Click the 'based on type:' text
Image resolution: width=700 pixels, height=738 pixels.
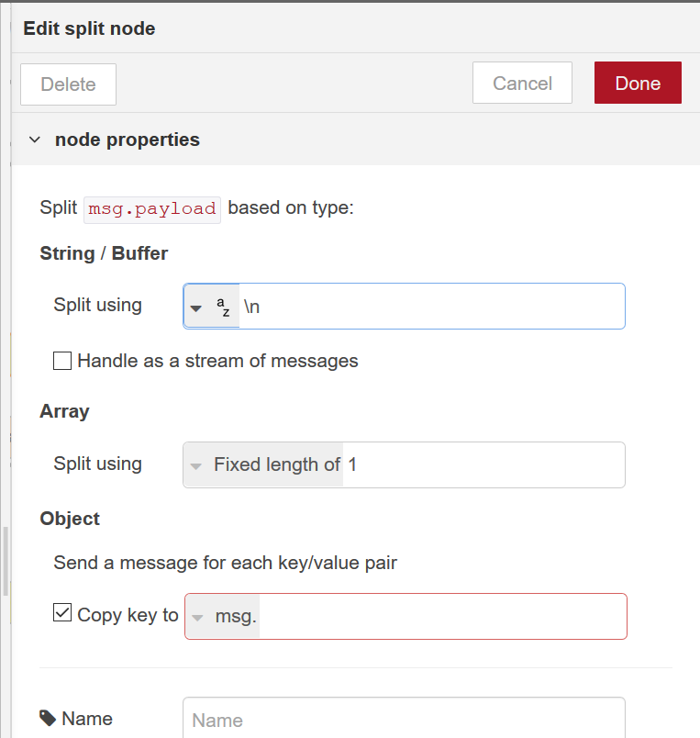click(x=291, y=208)
